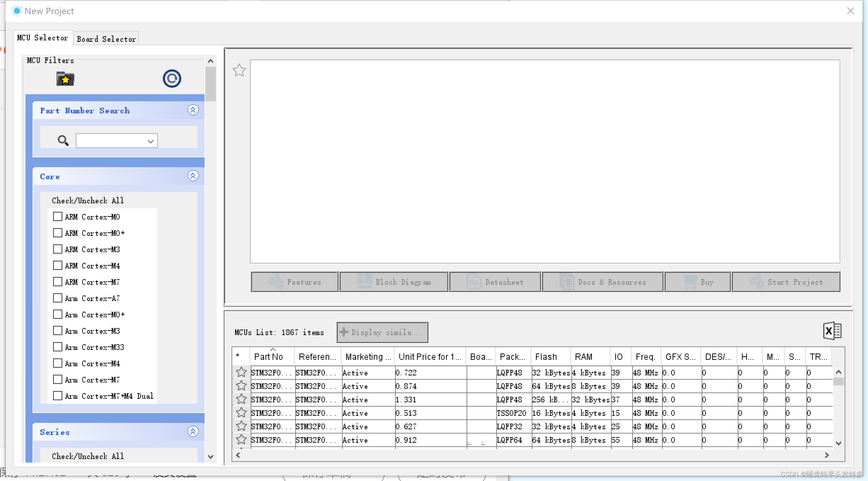
Task: Collapse the Part Number Search section
Action: click(193, 110)
